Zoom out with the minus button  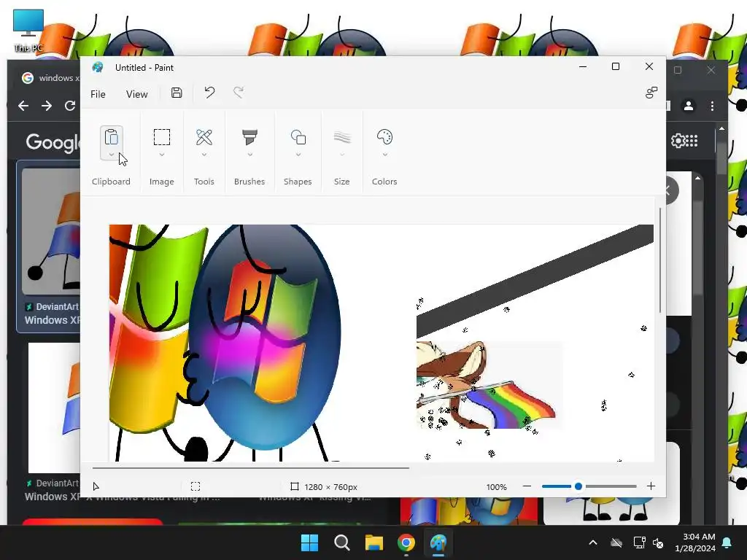tap(527, 486)
